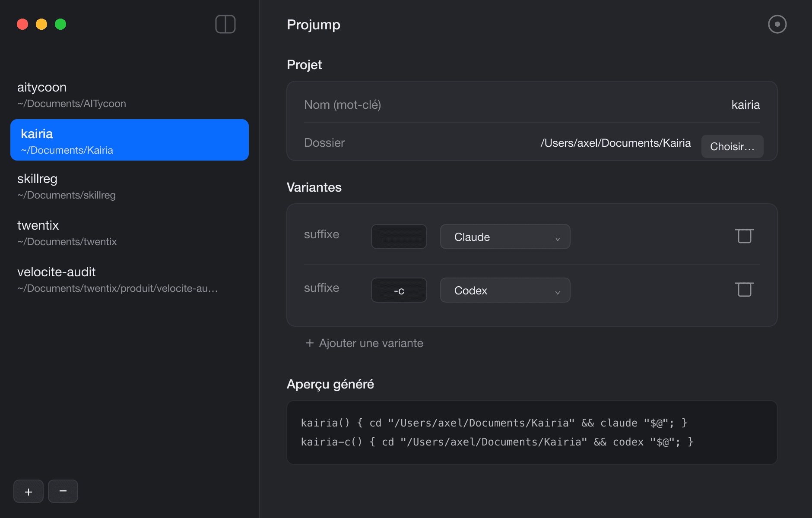Focus the empty suffixe field for Claude
This screenshot has width=812, height=518.
click(399, 237)
